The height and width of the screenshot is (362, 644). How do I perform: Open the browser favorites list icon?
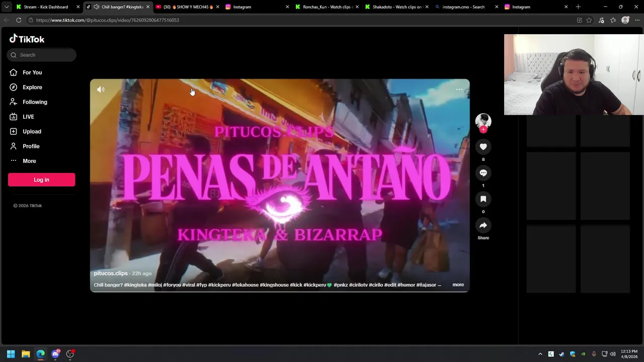(613, 20)
